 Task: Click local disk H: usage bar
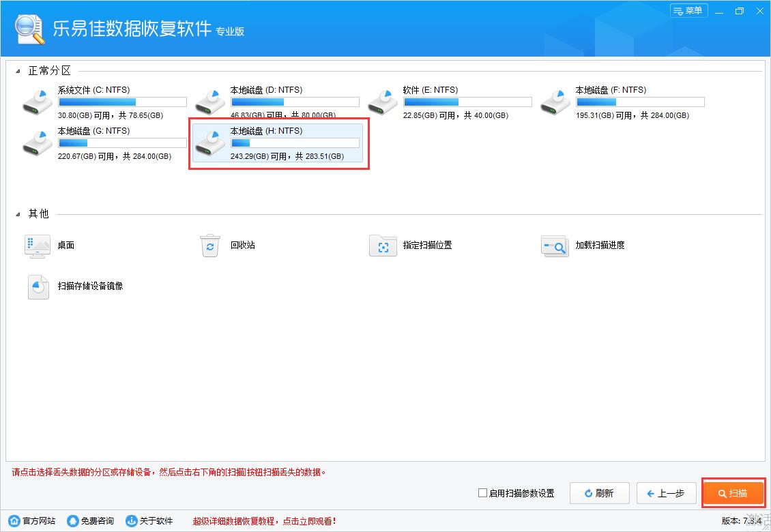click(x=295, y=143)
